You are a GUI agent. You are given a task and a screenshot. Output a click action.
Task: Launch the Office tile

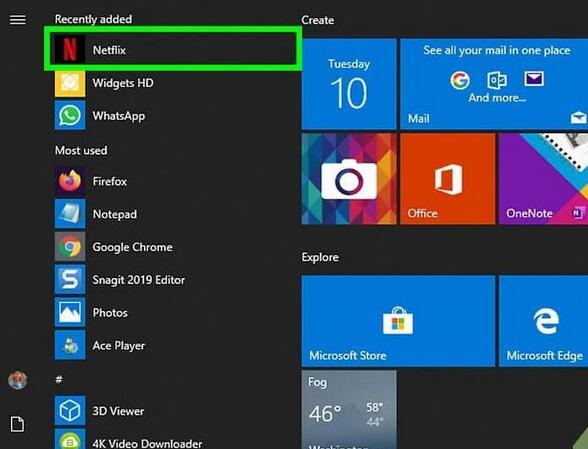[x=447, y=179]
